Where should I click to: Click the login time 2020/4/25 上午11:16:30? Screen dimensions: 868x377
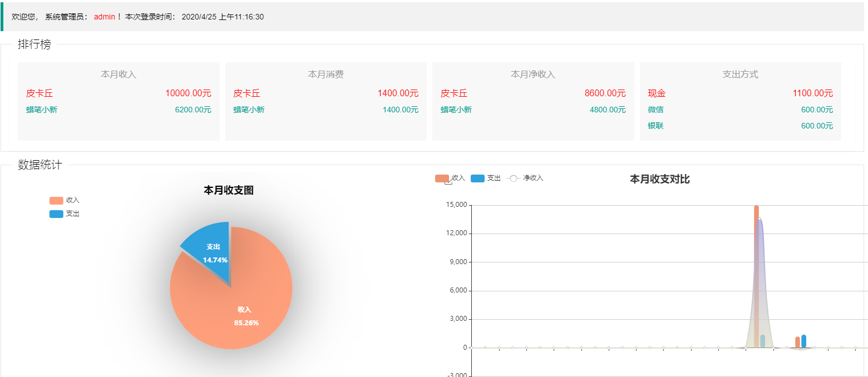[x=223, y=17]
